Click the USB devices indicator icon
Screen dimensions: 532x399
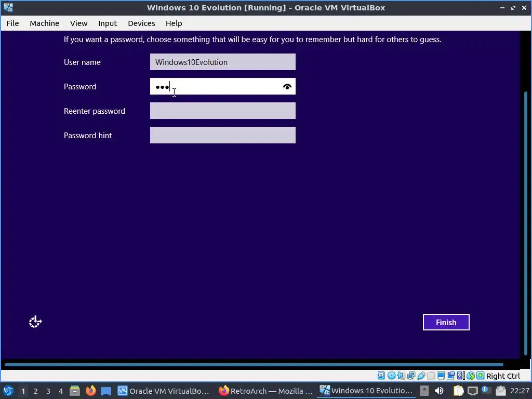(421, 376)
